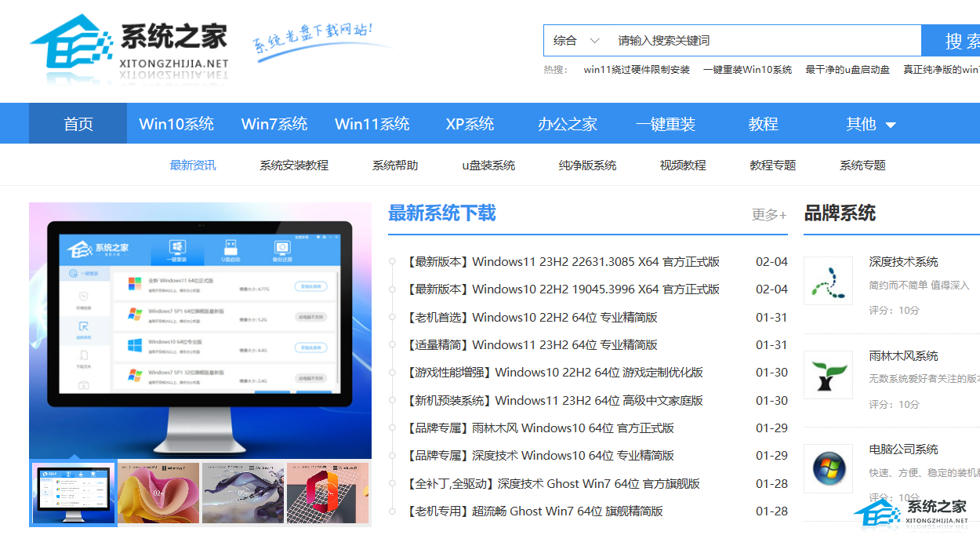Click the search keyword input field
Screen dimensions: 980x535
[764, 40]
